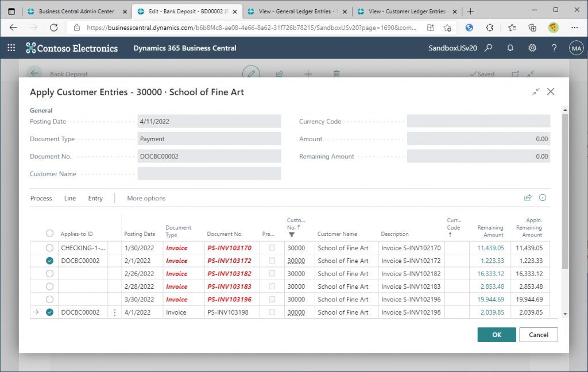This screenshot has width=588, height=372.
Task: Open the browser settings and more menu
Action: click(x=574, y=28)
